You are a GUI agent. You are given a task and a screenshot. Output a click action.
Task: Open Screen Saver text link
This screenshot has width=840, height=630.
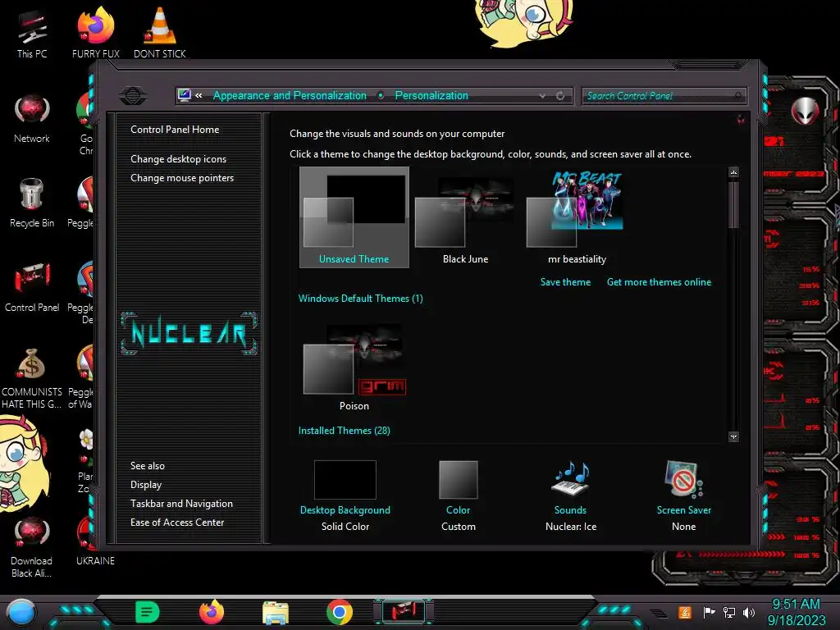pos(683,510)
